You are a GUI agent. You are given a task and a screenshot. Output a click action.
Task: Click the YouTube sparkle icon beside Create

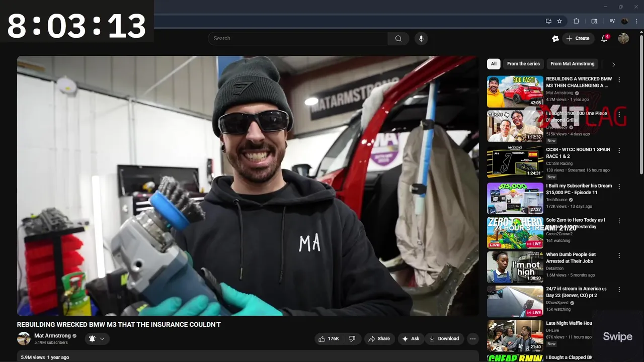[555, 38]
